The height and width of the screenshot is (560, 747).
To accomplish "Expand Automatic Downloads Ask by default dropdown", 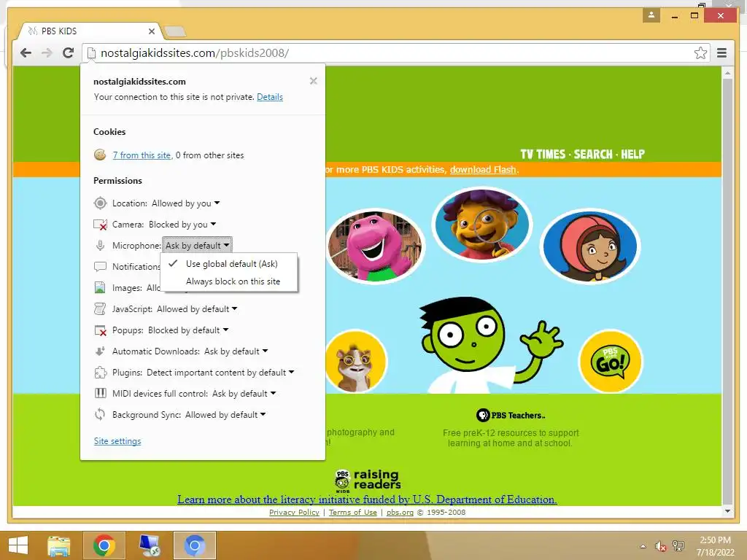I will 236,351.
